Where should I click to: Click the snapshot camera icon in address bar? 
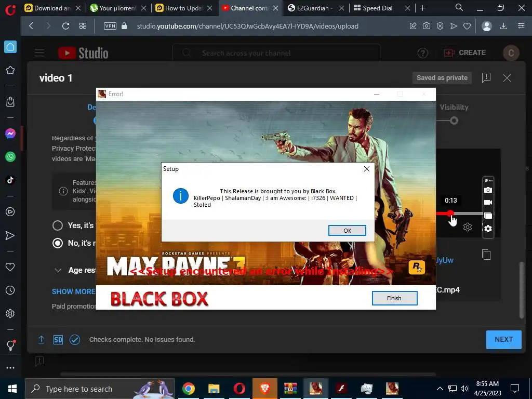[427, 26]
